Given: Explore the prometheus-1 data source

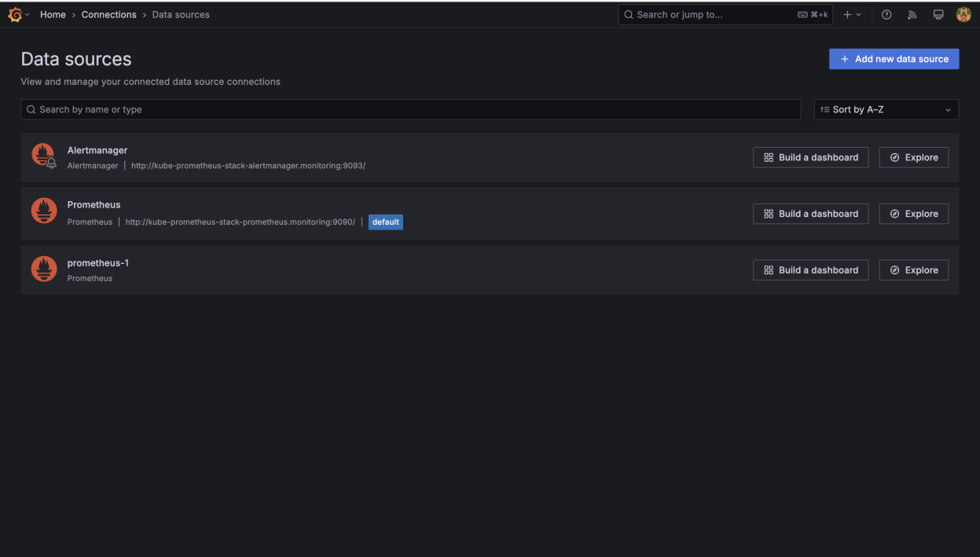Looking at the screenshot, I should tap(913, 270).
